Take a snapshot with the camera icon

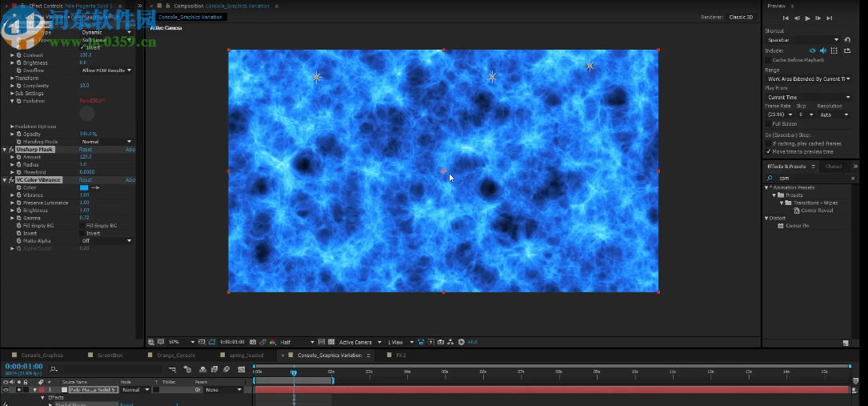pos(252,342)
